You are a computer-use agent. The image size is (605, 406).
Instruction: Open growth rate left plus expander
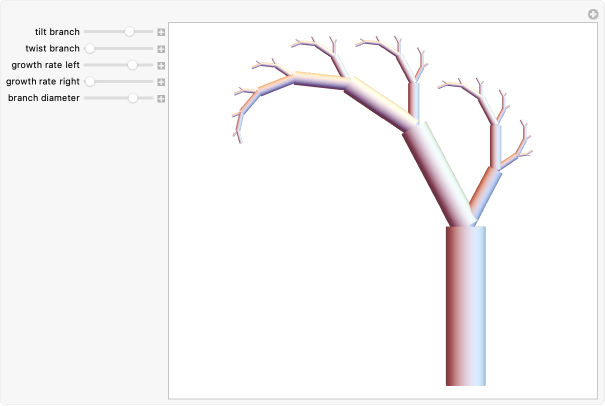tap(161, 65)
